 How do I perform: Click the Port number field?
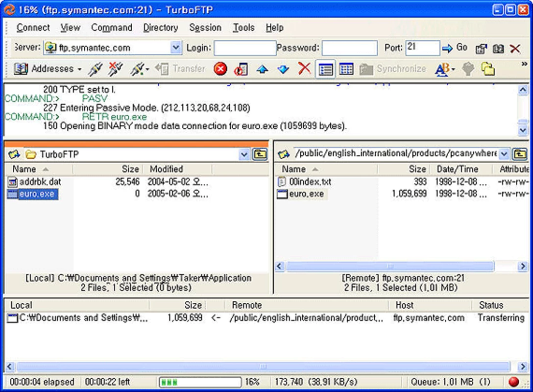(x=422, y=48)
